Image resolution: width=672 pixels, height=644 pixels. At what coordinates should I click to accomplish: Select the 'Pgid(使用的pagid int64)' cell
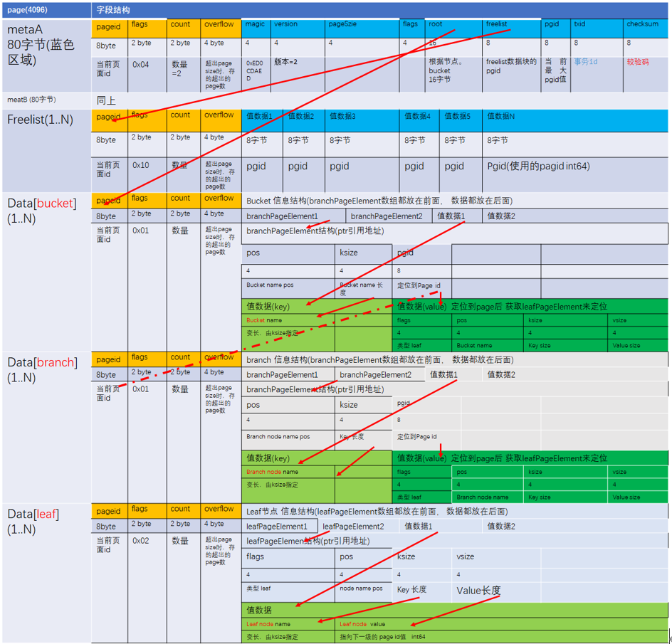pos(575,175)
